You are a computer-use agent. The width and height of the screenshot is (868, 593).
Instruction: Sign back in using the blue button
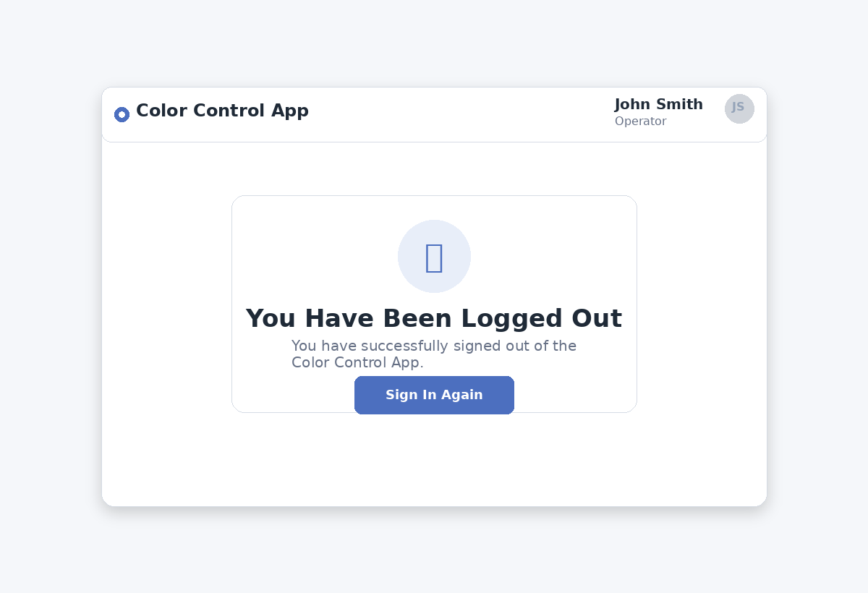pyautogui.click(x=434, y=395)
